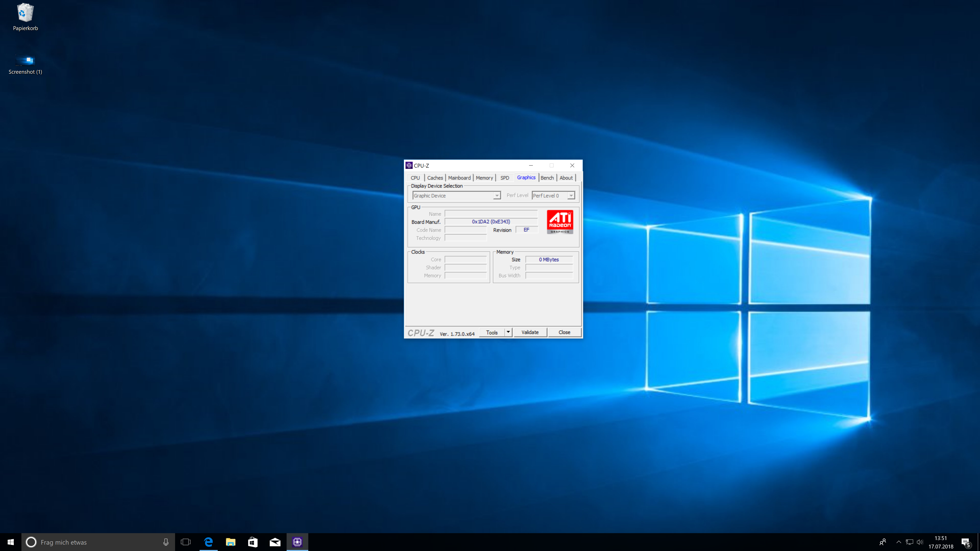Viewport: 980px width, 551px height.
Task: Open the Action Center notification icon
Action: [x=965, y=542]
